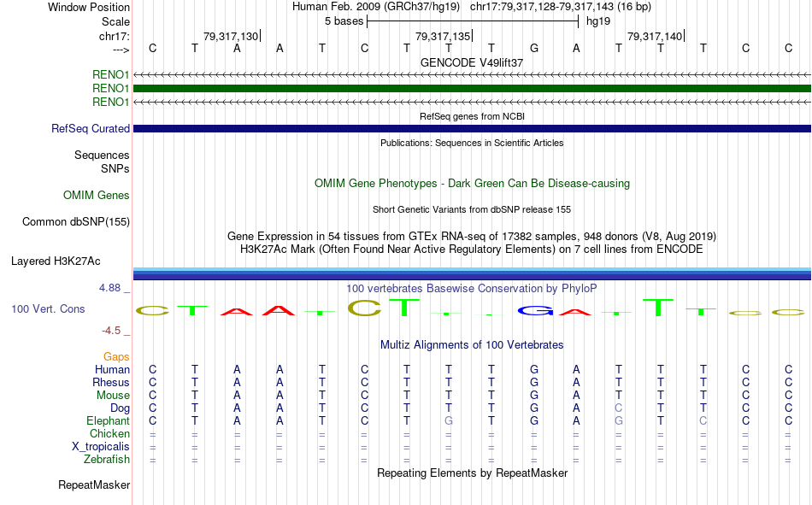
Task: Open the GENCODE V49lift37 track title
Action: click(x=472, y=62)
